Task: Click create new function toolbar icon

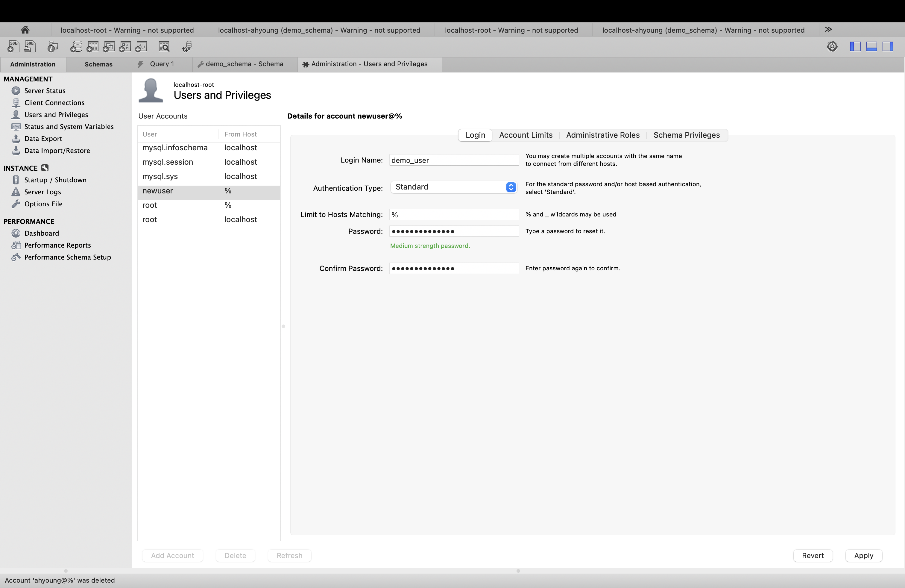Action: [x=141, y=46]
